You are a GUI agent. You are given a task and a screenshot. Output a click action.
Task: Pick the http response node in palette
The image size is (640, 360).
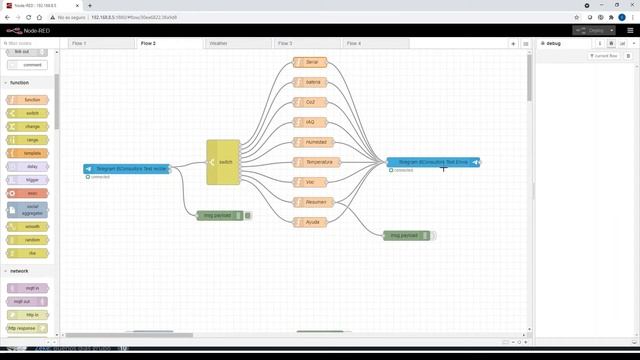(x=27, y=328)
